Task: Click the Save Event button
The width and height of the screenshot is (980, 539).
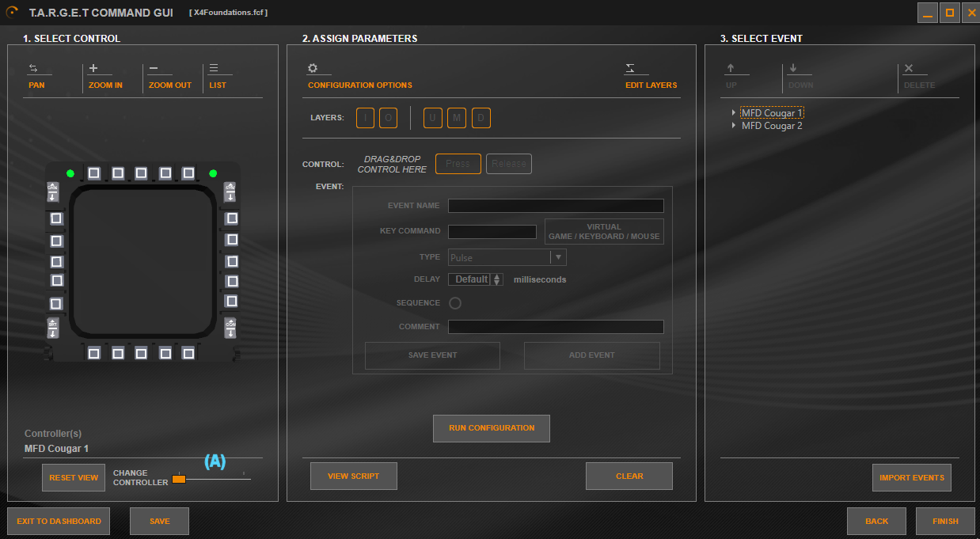Action: coord(432,355)
